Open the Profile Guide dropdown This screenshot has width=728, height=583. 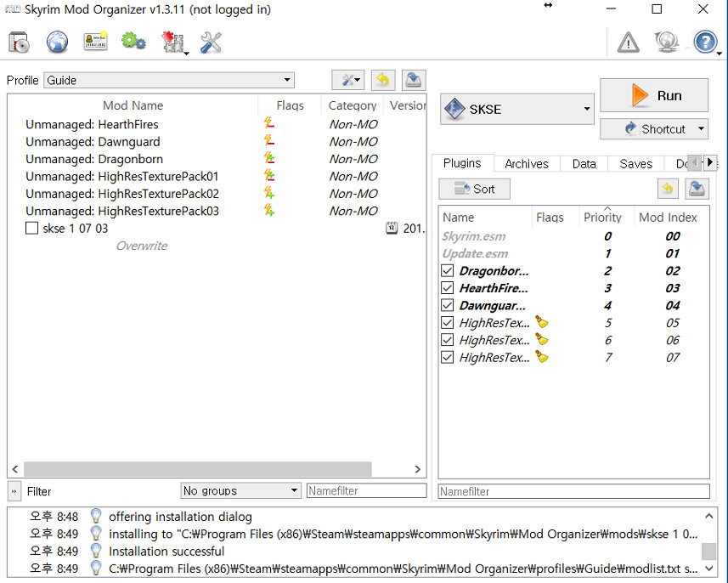(x=169, y=80)
